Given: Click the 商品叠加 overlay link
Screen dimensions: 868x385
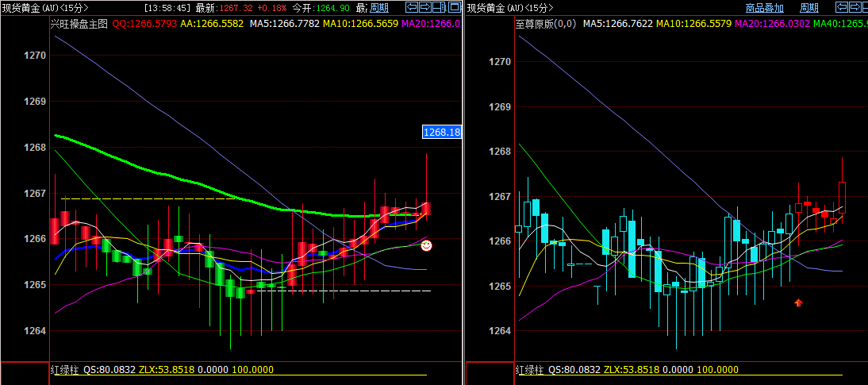Looking at the screenshot, I should point(764,8).
